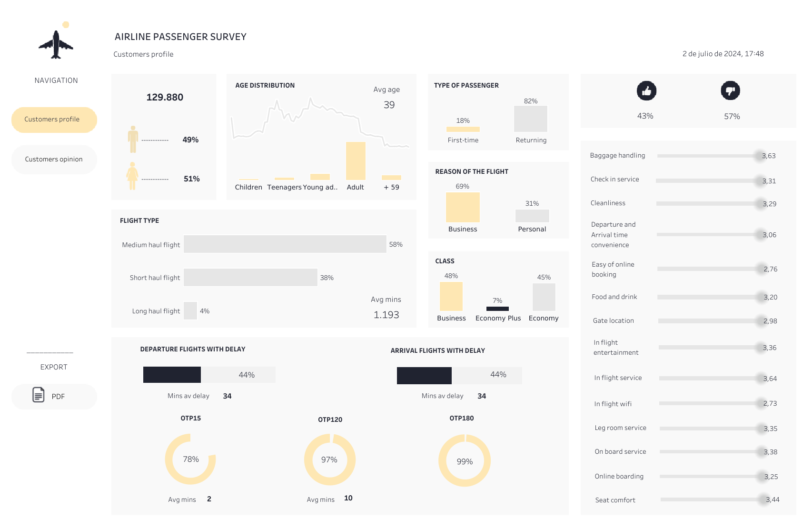Click the OTP180 donut chart
The image size is (812, 529).
pyautogui.click(x=464, y=460)
